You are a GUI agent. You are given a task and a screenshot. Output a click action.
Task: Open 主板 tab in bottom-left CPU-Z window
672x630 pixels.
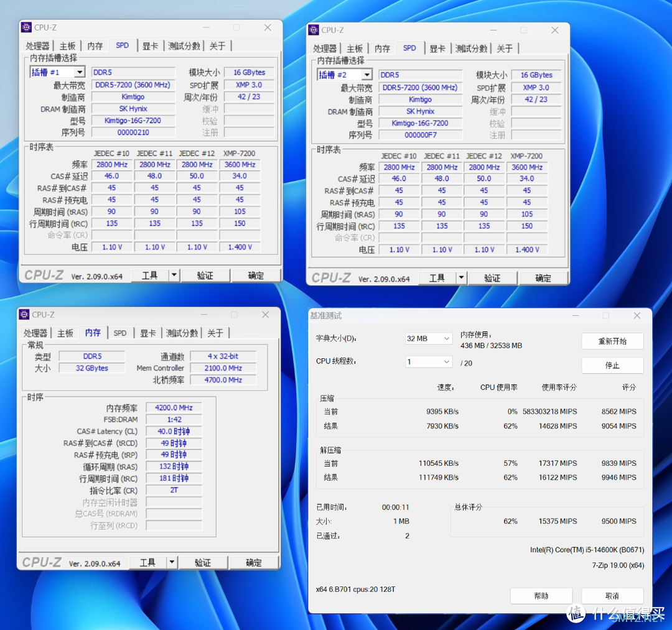pyautogui.click(x=65, y=333)
